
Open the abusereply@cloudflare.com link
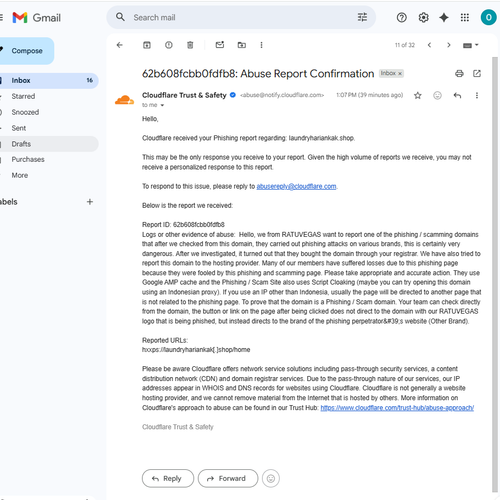click(296, 186)
